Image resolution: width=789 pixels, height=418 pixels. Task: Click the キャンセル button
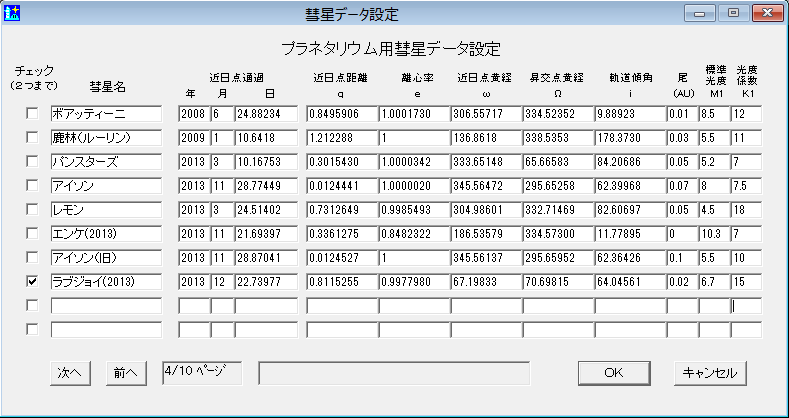(x=708, y=372)
